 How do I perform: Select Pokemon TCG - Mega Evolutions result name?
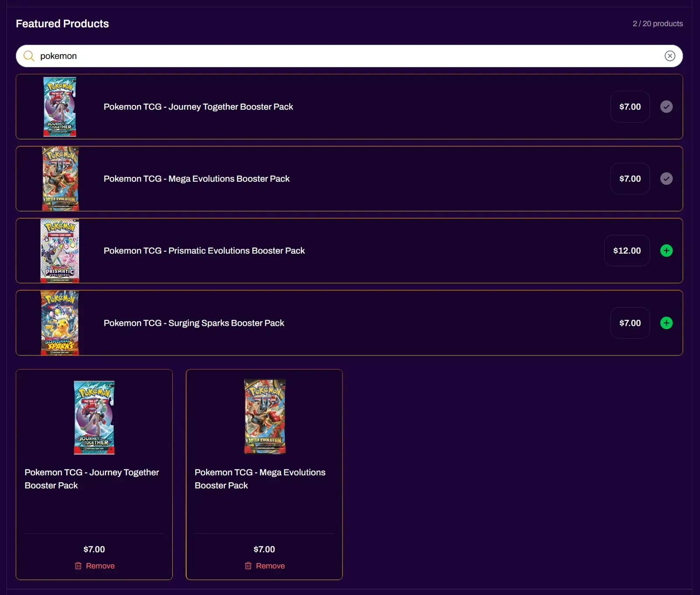pyautogui.click(x=196, y=179)
